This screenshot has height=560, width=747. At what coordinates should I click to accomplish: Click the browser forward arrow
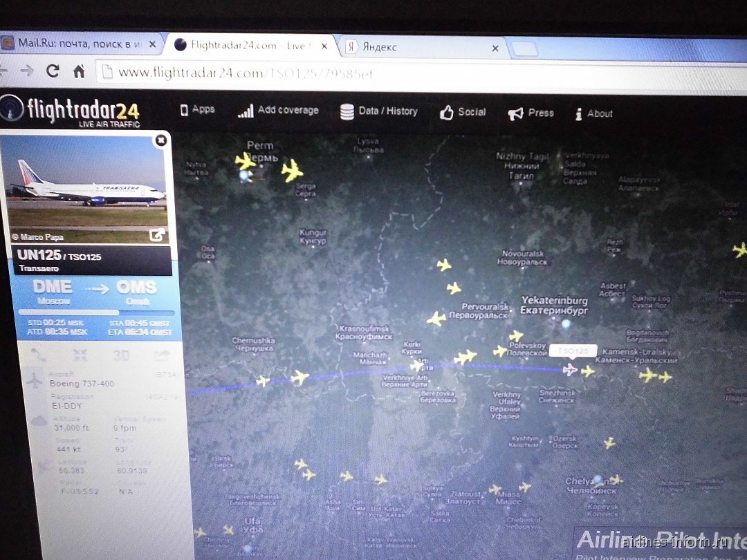pos(27,71)
